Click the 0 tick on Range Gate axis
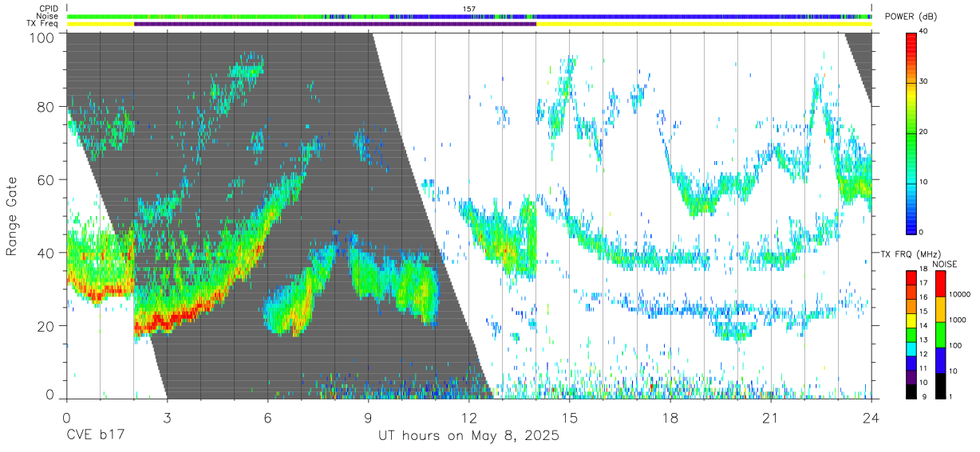The width and height of the screenshot is (980, 452). (x=50, y=394)
